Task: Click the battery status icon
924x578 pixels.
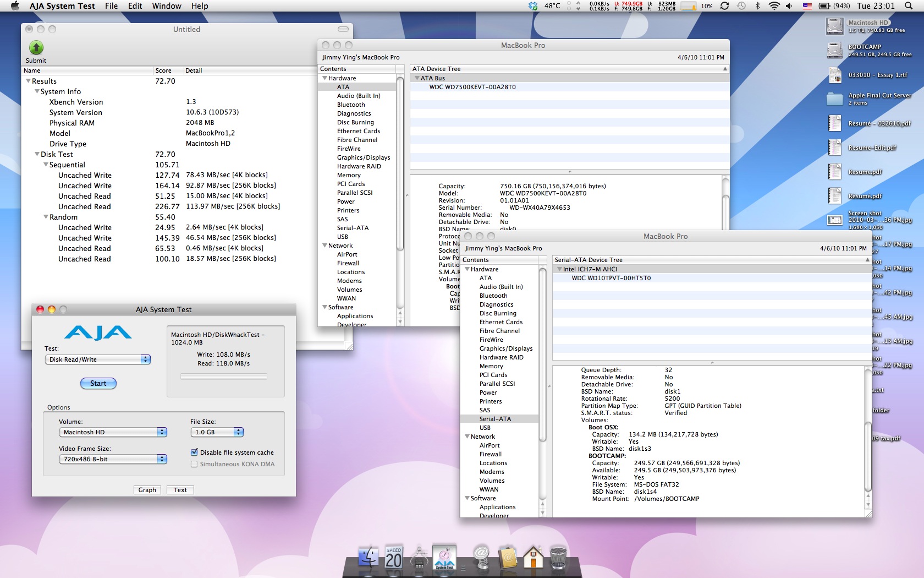Action: 824,6
